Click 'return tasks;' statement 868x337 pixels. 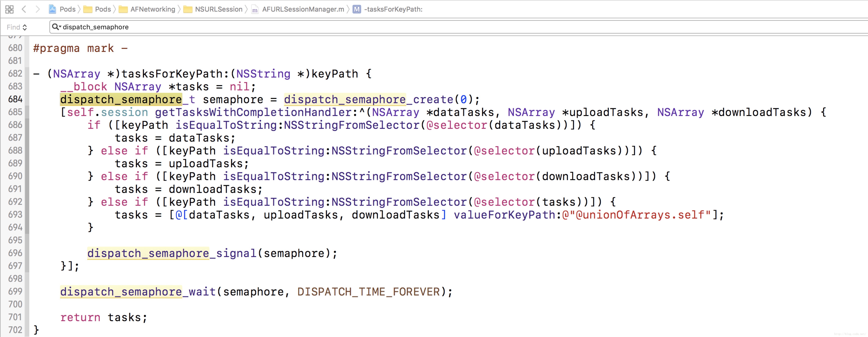[104, 317]
